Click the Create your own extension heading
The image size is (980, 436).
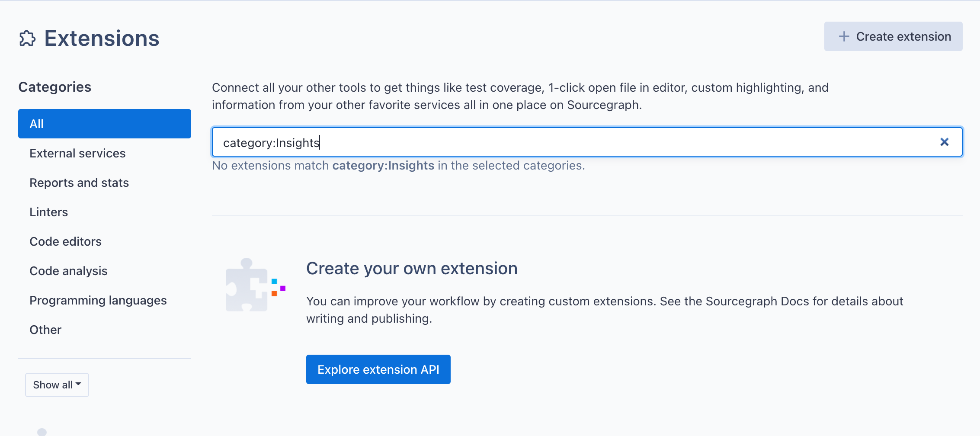[412, 269]
